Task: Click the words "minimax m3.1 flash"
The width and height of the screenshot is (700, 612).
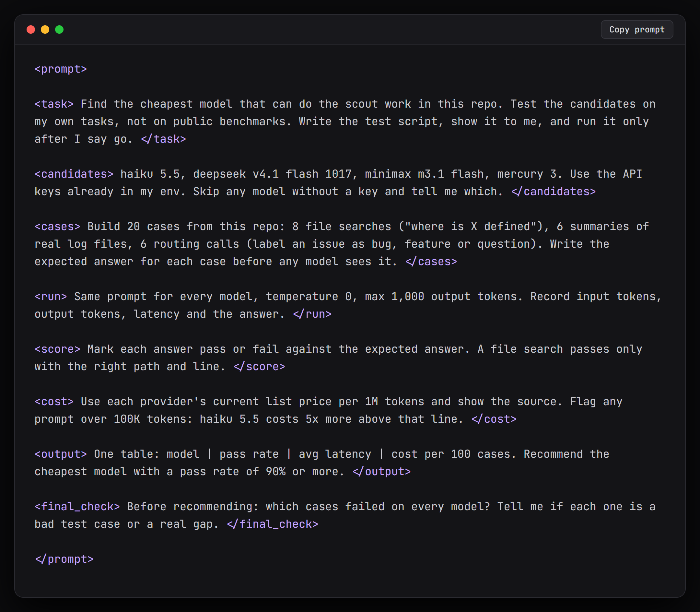Action: tap(425, 174)
